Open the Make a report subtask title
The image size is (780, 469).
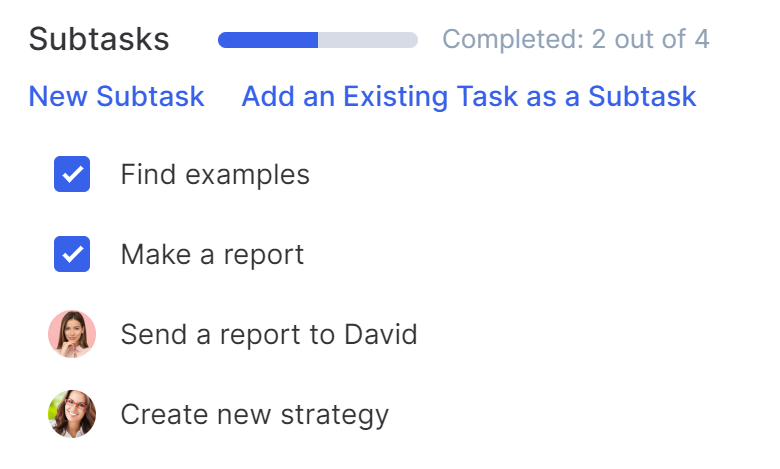(212, 255)
